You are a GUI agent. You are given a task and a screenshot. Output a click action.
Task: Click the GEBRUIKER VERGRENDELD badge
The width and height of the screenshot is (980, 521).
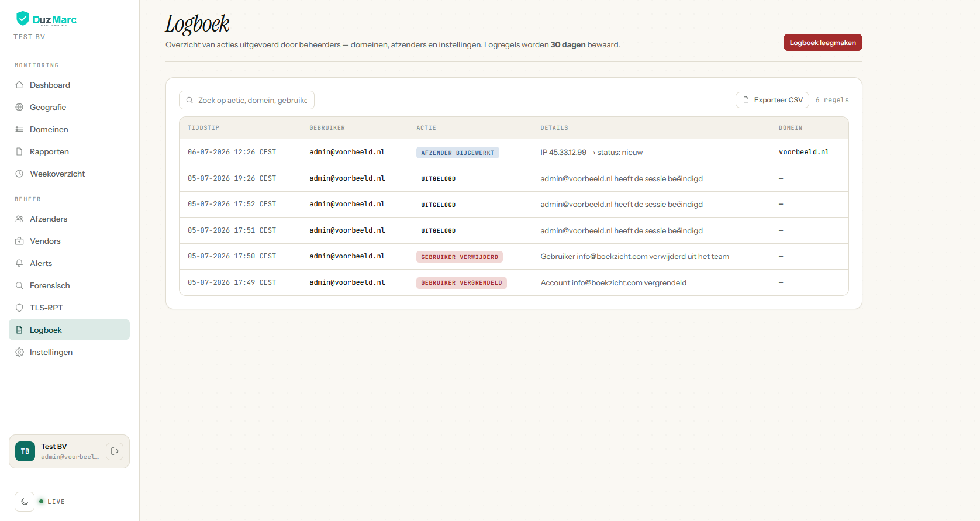pyautogui.click(x=461, y=283)
